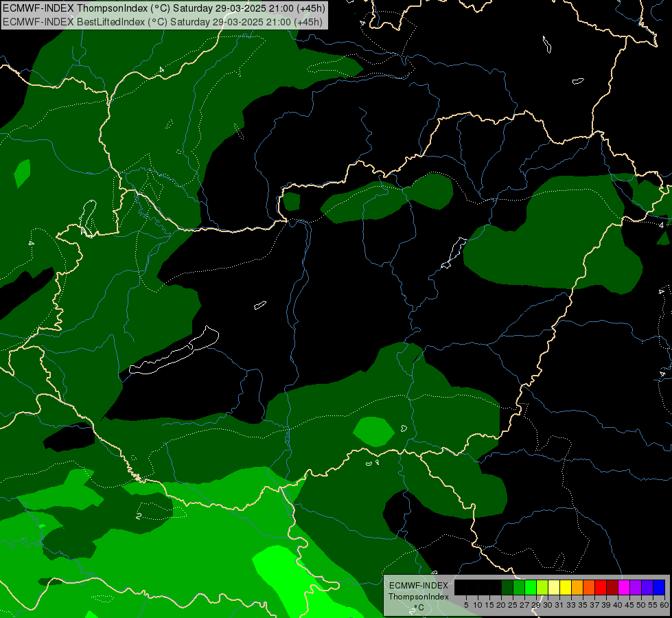Click the legend value 10
This screenshot has width=672, height=618.
(x=478, y=605)
